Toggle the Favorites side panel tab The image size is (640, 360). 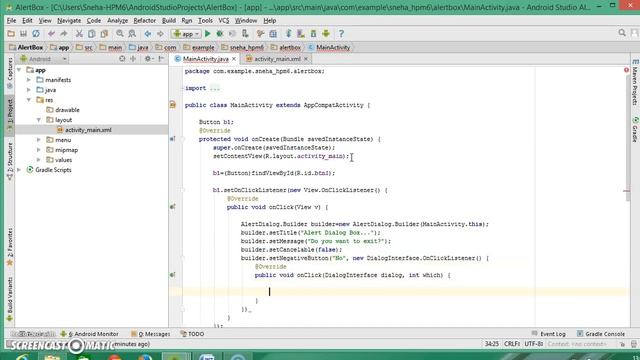click(x=10, y=247)
